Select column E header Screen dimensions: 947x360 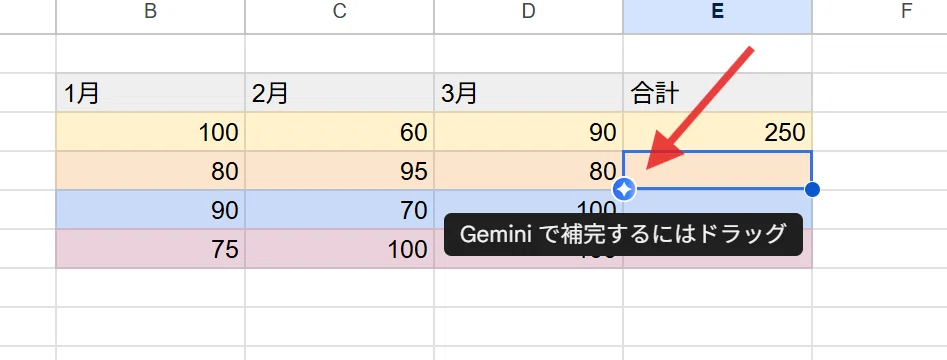(x=717, y=11)
